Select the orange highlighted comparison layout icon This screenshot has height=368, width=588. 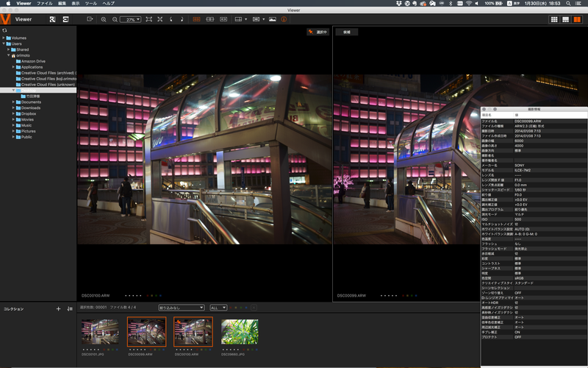coord(196,19)
